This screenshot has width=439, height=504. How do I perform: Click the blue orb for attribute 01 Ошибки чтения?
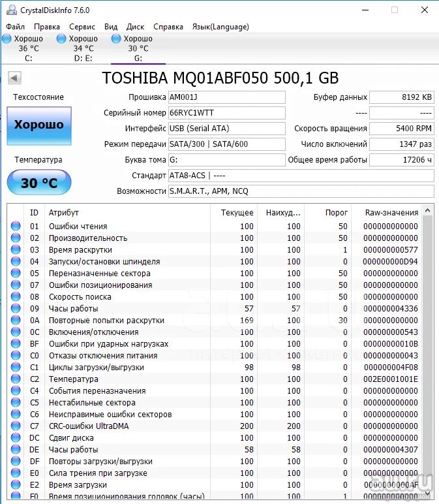tap(16, 226)
